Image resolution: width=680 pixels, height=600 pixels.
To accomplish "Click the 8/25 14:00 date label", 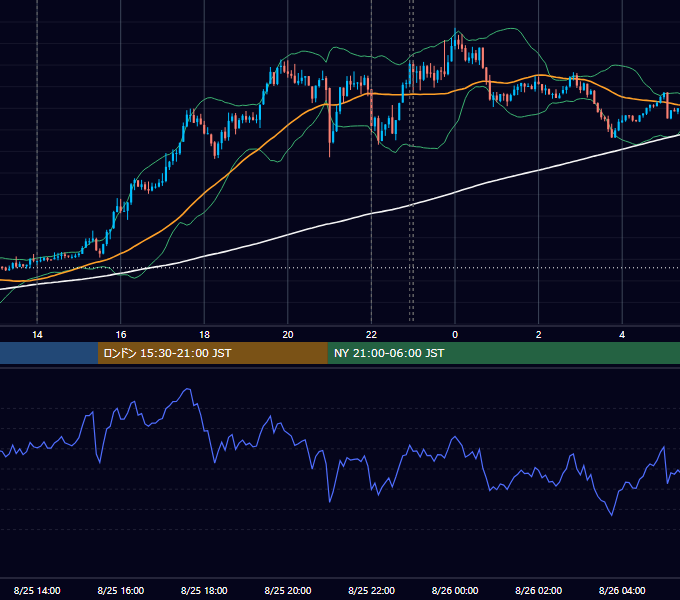I will (x=37, y=590).
